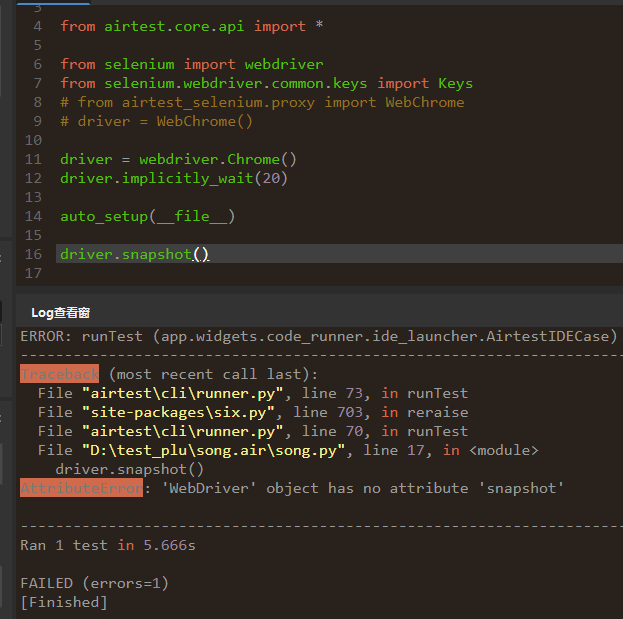Click the highlighted AttributeError word

point(81,488)
